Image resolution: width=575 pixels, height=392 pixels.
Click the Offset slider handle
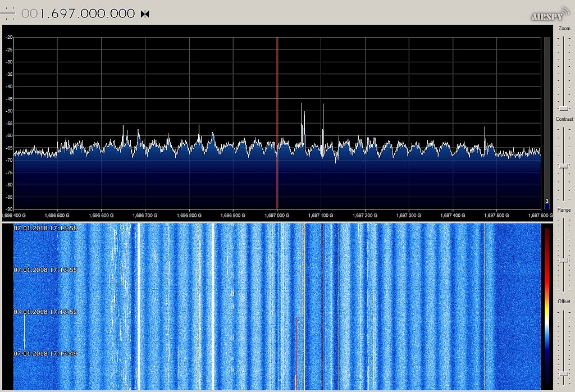[x=564, y=374]
